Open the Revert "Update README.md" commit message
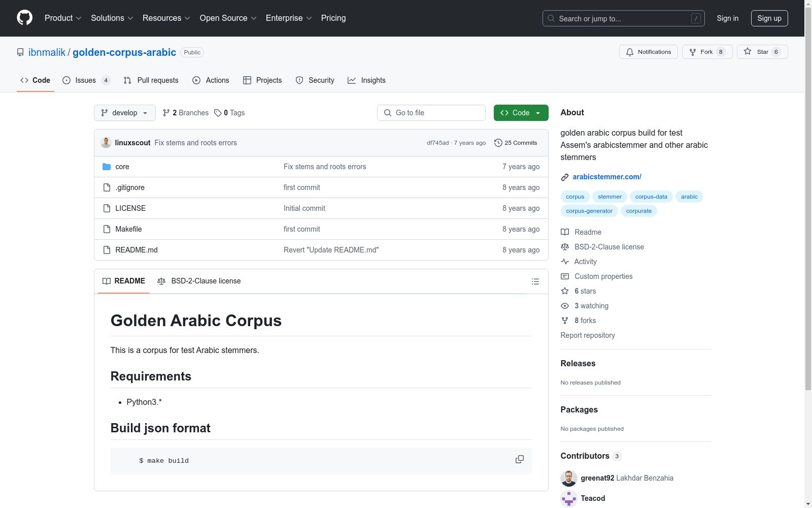Screen dimensions: 812x508 click(x=331, y=250)
